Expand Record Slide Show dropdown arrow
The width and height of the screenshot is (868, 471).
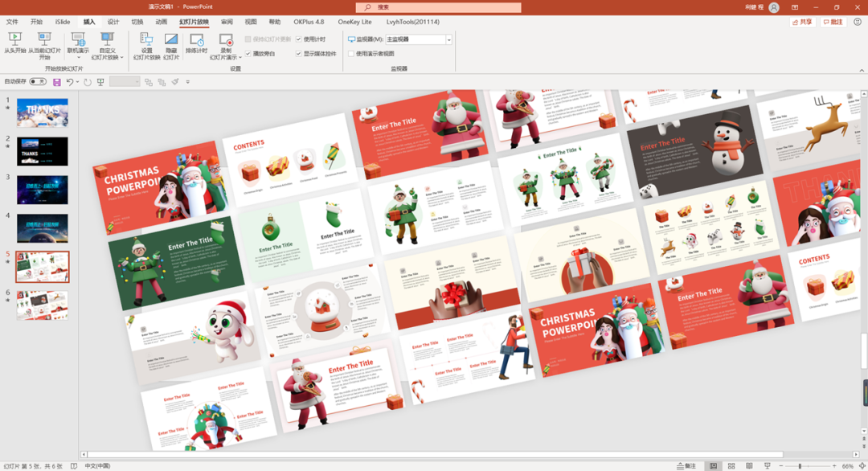(240, 58)
